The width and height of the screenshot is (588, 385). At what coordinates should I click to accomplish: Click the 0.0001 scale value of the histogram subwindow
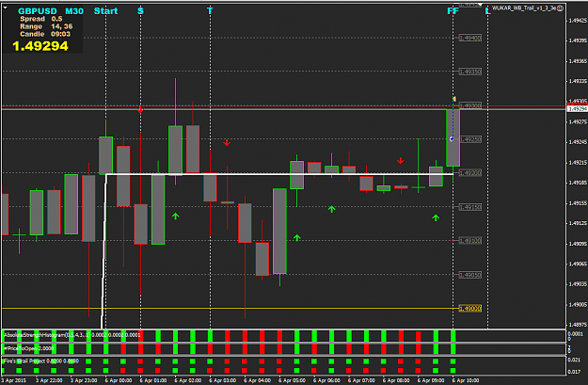[x=575, y=333]
